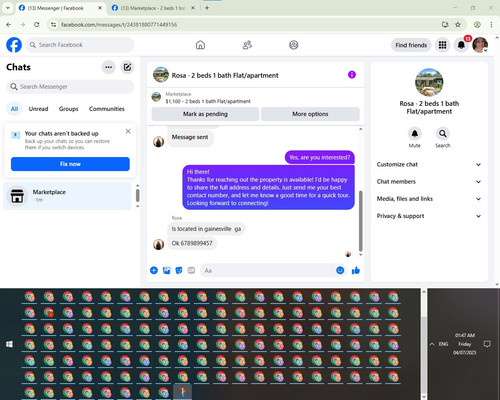The height and width of the screenshot is (400, 500).
Task: Click the 'Yes, are you interested?' message
Action: [320, 157]
